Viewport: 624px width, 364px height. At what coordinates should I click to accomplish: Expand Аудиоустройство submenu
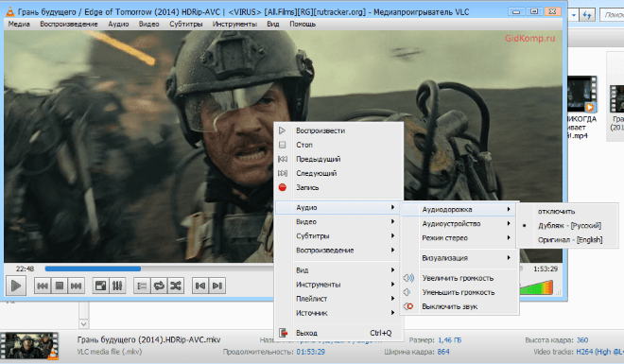(x=459, y=223)
